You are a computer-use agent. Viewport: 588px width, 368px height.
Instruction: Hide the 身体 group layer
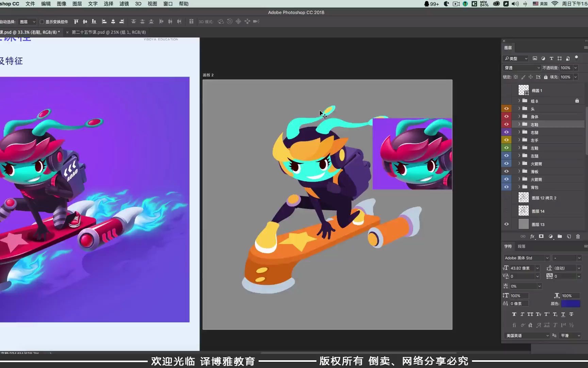tap(506, 117)
